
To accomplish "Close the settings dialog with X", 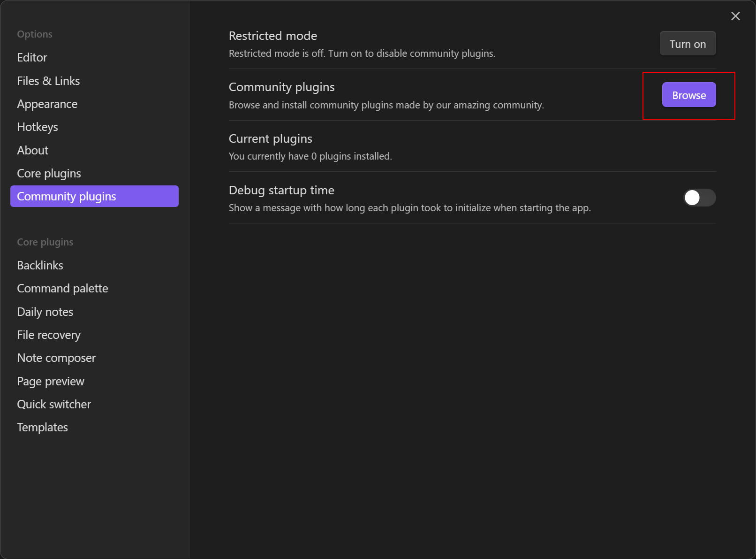I will [735, 16].
